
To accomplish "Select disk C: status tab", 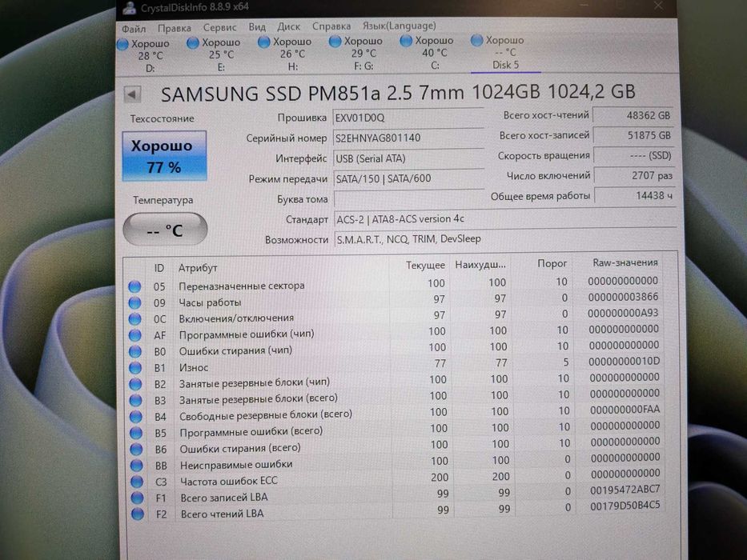I will pyautogui.click(x=429, y=52).
